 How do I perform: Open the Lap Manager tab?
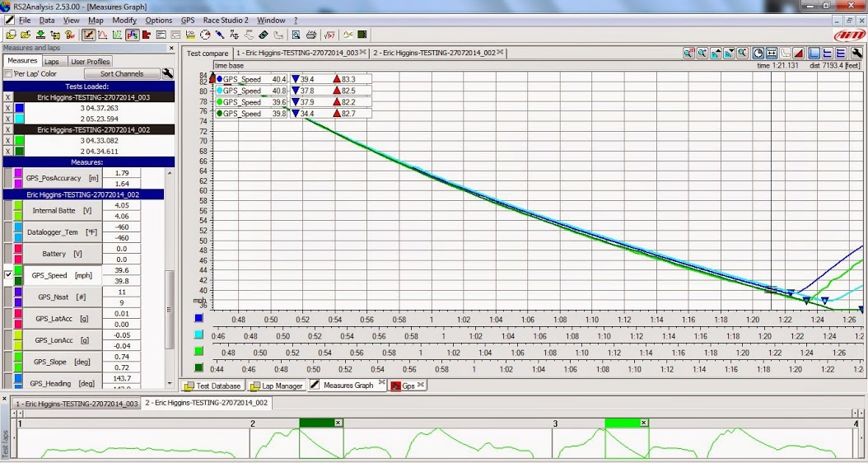click(277, 386)
